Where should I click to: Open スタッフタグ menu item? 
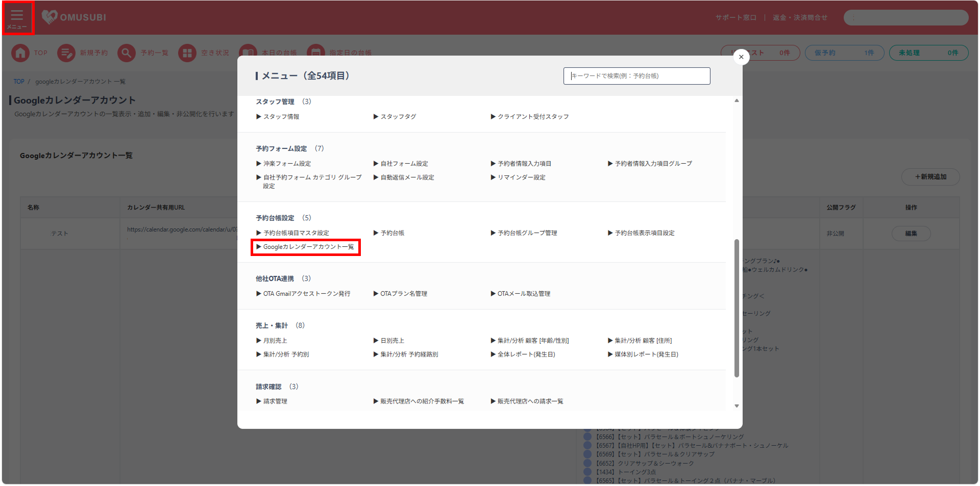[x=395, y=117]
